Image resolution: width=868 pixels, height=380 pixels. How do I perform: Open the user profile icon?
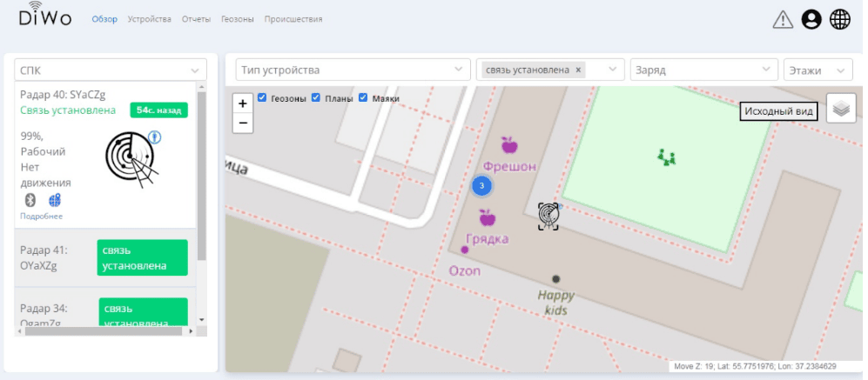(x=811, y=20)
